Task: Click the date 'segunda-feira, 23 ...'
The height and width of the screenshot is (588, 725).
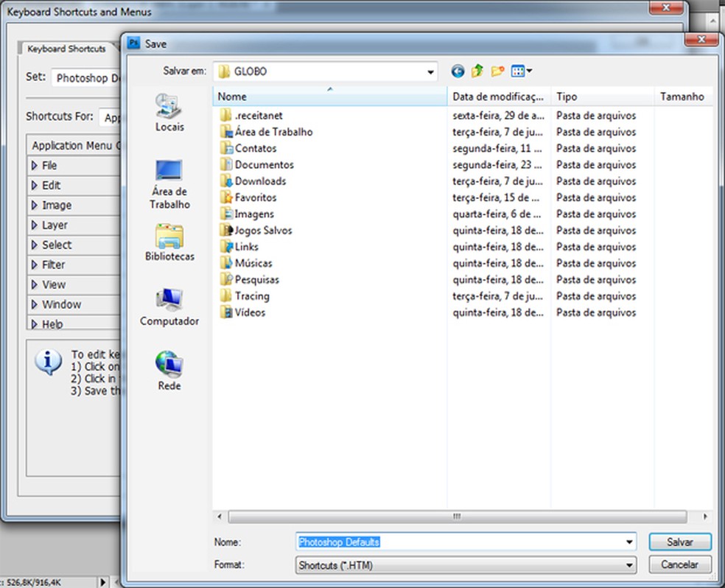Action: 497,164
